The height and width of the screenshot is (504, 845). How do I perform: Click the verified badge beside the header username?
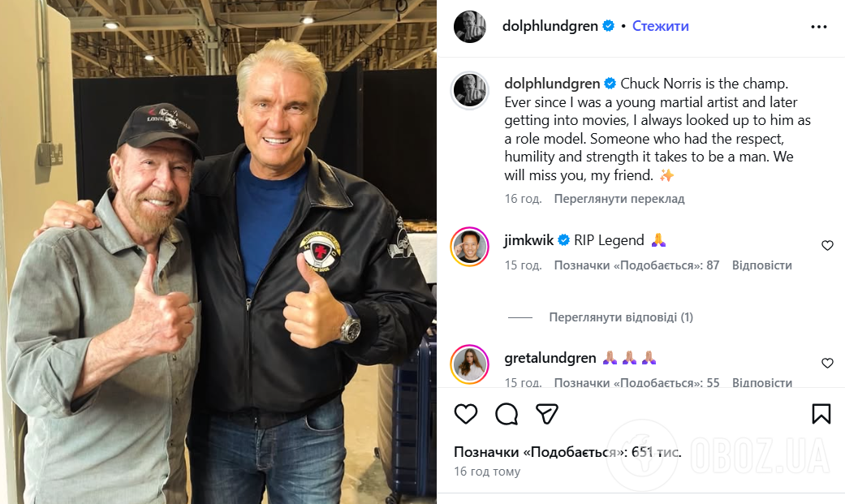coord(609,25)
